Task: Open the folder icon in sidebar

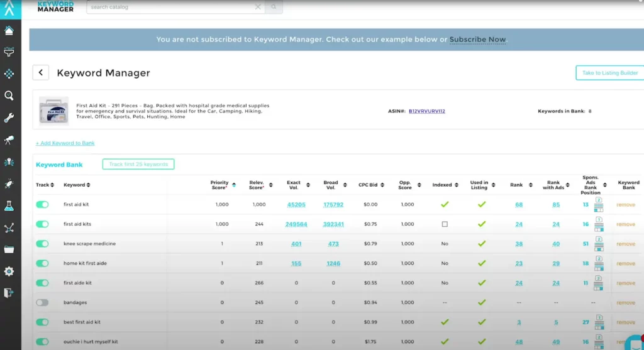Action: coord(9,249)
